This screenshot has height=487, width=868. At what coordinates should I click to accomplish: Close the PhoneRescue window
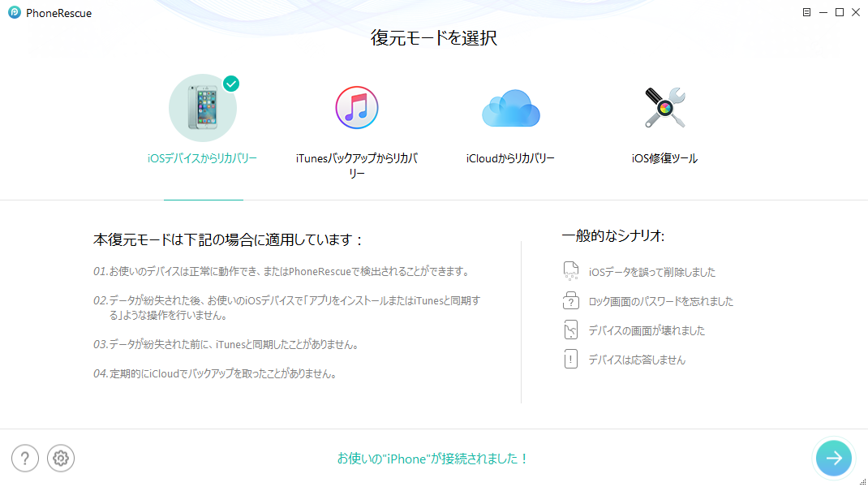pos(856,12)
